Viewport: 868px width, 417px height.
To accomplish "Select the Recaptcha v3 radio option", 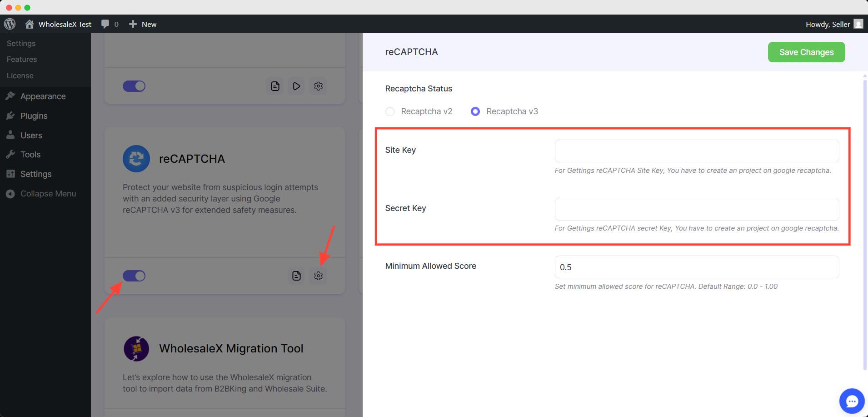I will click(475, 111).
